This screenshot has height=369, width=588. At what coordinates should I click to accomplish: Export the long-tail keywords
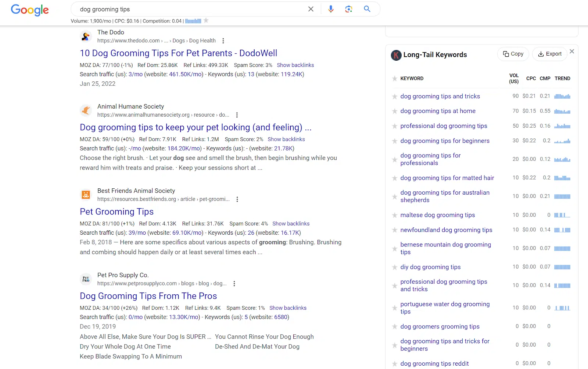(550, 54)
